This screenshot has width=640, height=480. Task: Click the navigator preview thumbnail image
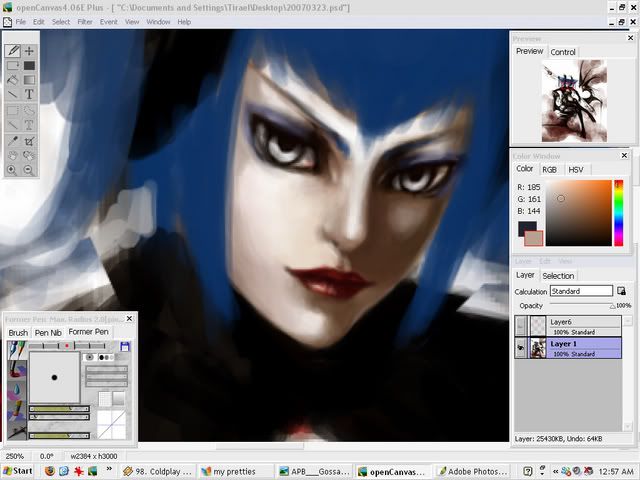click(x=574, y=101)
